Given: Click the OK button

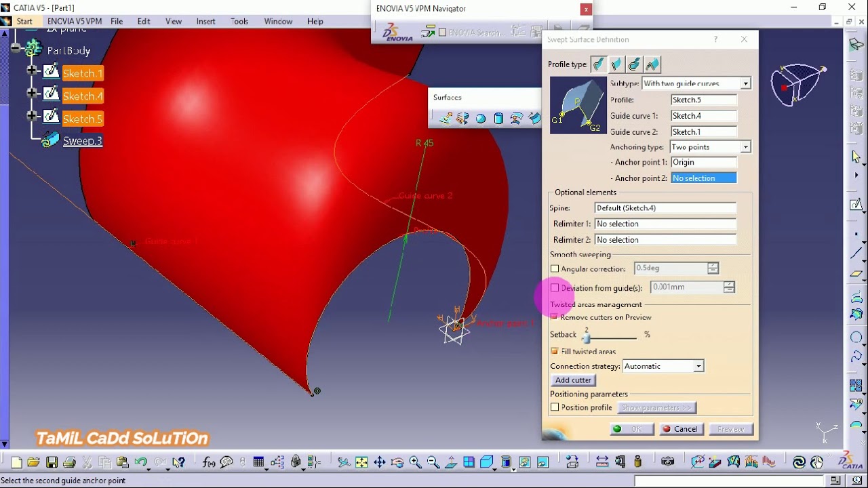Looking at the screenshot, I should click(x=632, y=429).
